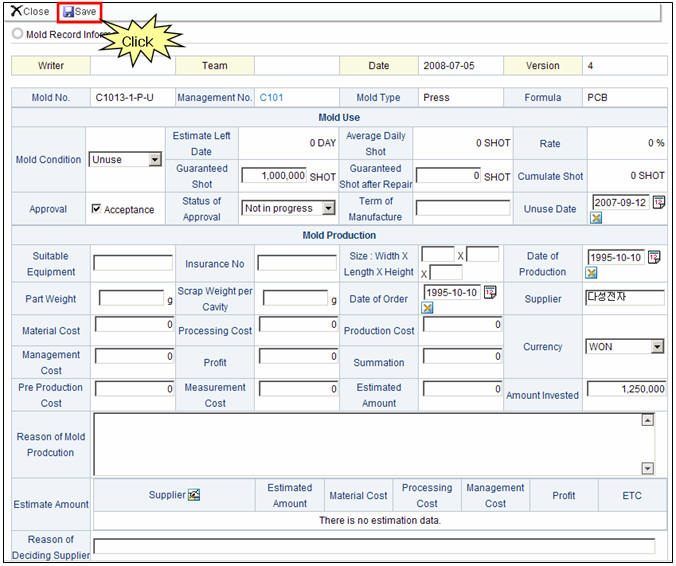This screenshot has height=566, width=676.
Task: Toggle the Acceptance checkbox
Action: (96, 209)
